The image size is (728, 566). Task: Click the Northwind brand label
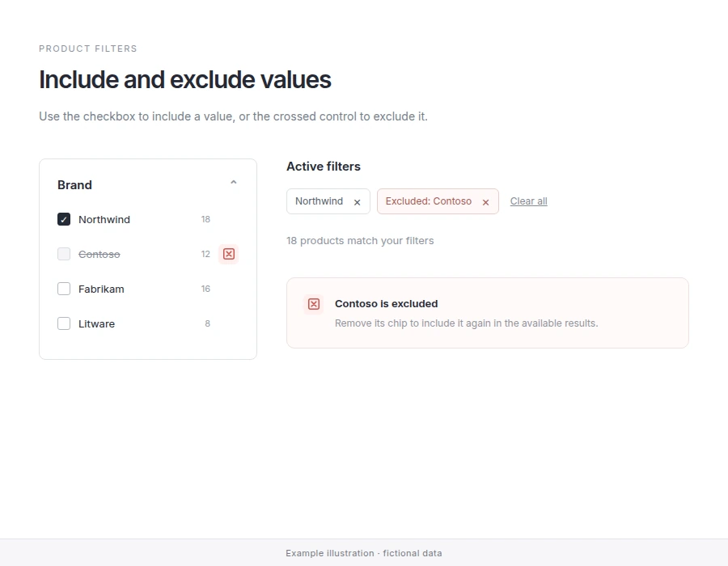[104, 219]
